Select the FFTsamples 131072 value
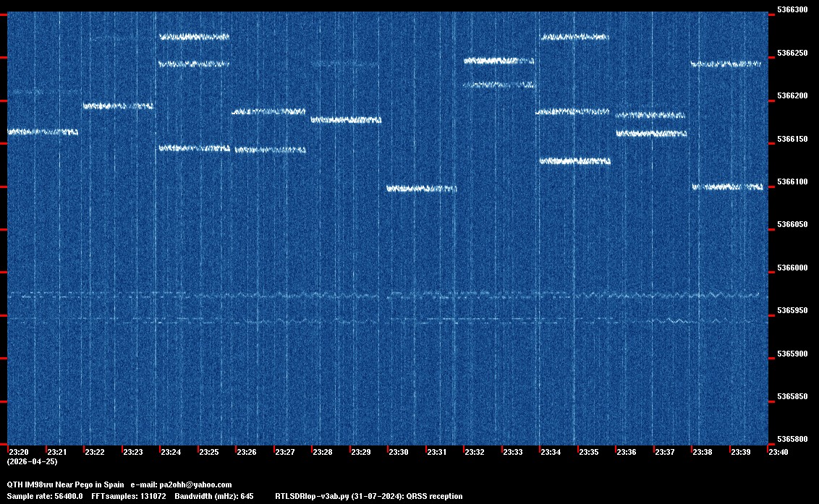 click(129, 496)
